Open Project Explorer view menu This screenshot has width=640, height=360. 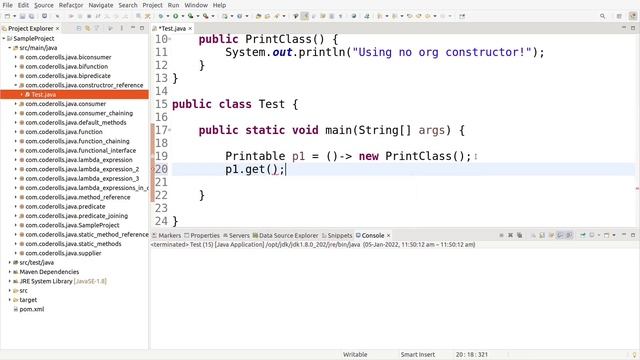pos(121,28)
